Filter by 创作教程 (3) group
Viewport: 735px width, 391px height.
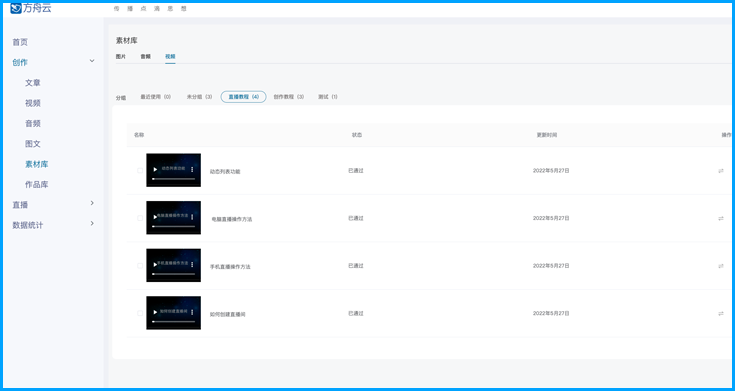(x=289, y=97)
